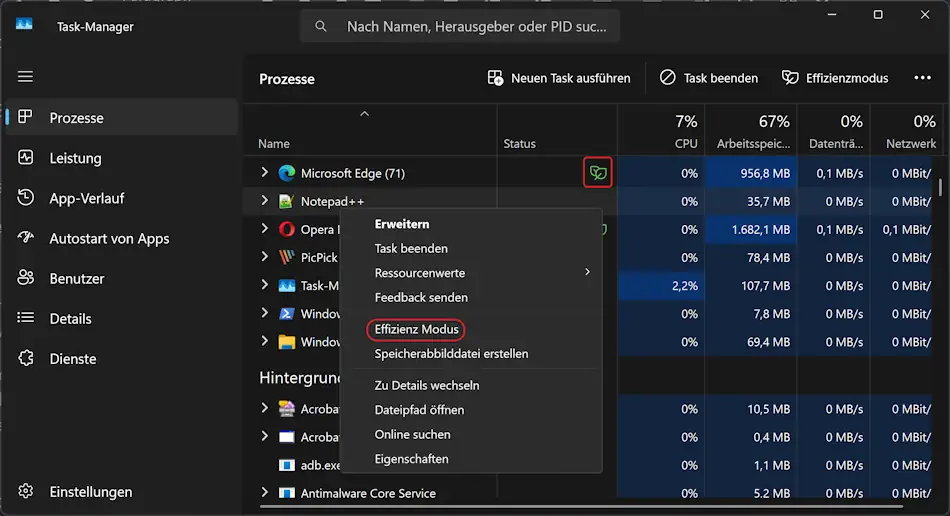Click the first Acrobat process icon
Screen dimensions: 950x516
click(x=287, y=409)
